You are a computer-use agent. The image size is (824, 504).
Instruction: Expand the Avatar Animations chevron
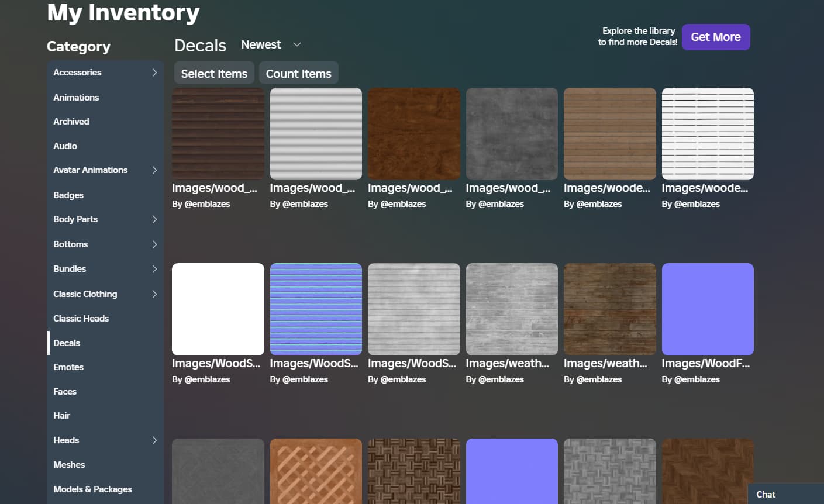pos(154,170)
